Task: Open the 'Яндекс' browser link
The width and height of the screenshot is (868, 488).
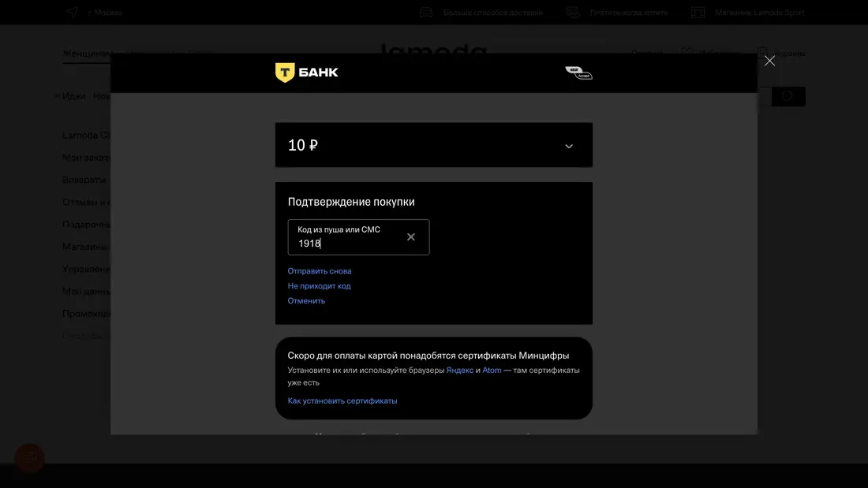Action: 459,371
